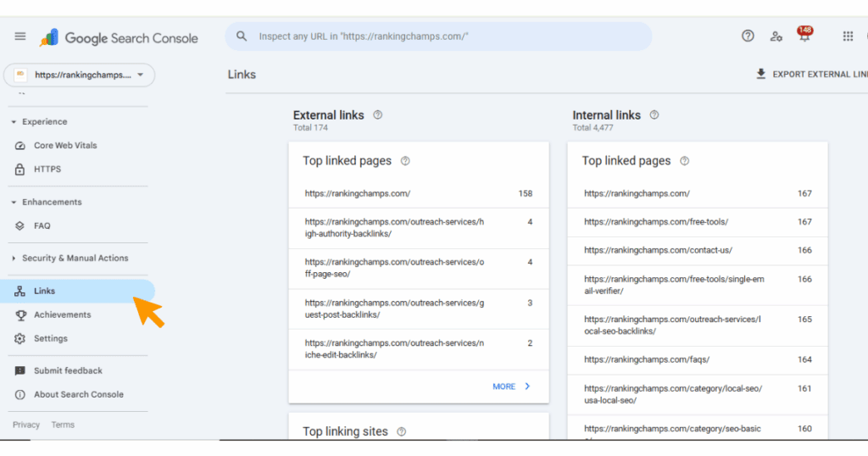The image size is (868, 456).
Task: Open the users and permissions icon
Action: point(776,36)
